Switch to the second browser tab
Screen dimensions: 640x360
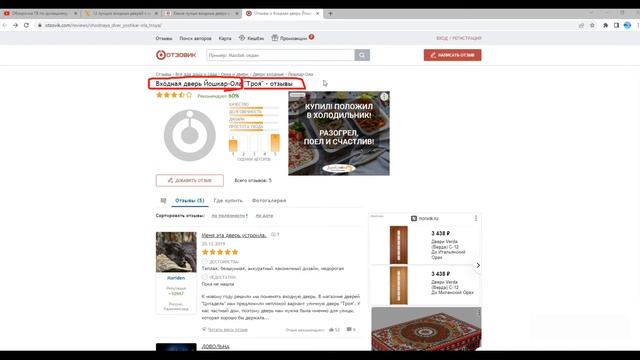pyautogui.click(x=121, y=13)
